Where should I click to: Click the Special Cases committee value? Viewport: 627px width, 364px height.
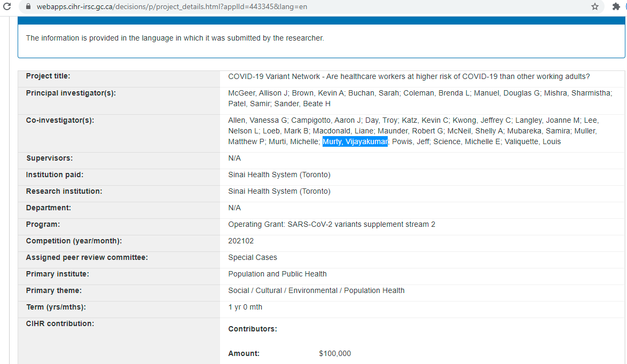[x=253, y=257]
